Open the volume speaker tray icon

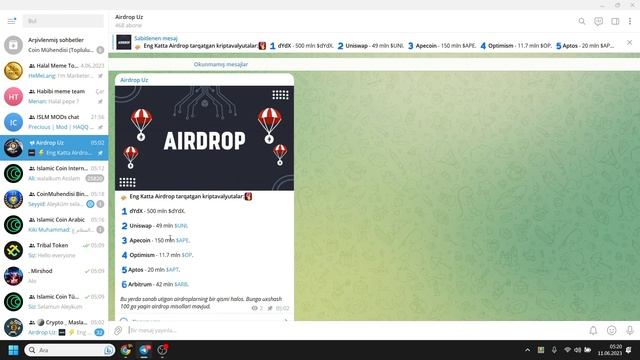pos(577,350)
